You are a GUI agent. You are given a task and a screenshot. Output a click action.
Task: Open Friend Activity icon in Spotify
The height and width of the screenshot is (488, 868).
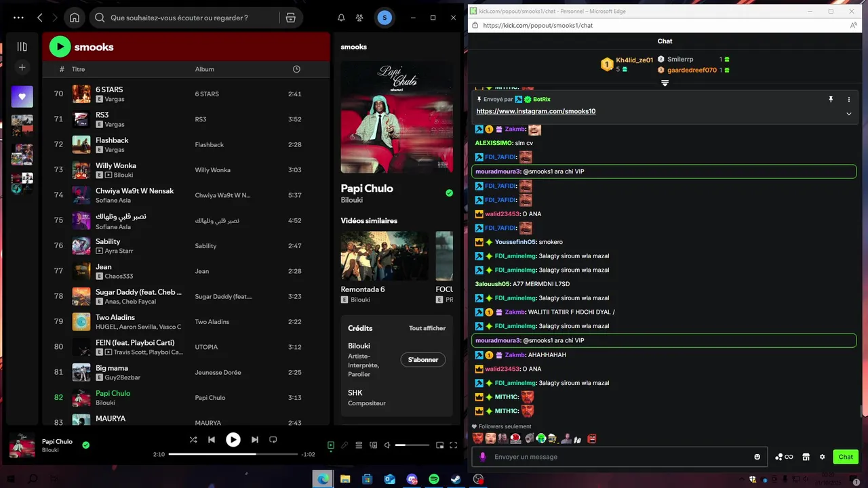359,18
